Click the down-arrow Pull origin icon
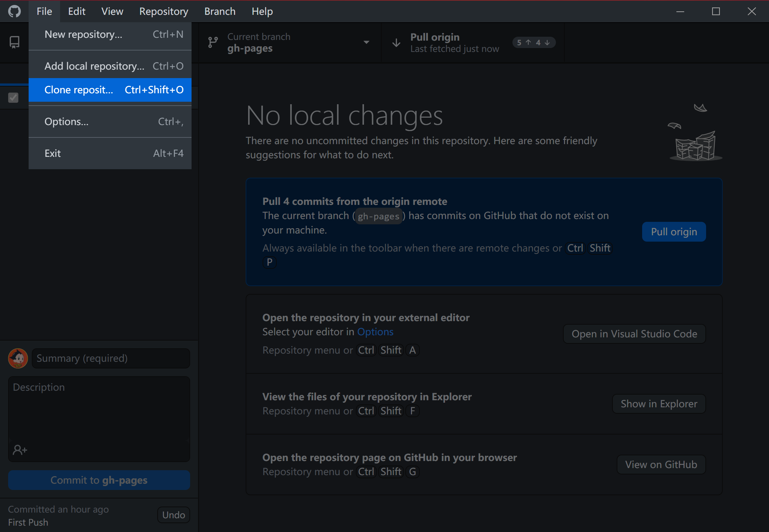The width and height of the screenshot is (769, 532). coord(397,43)
